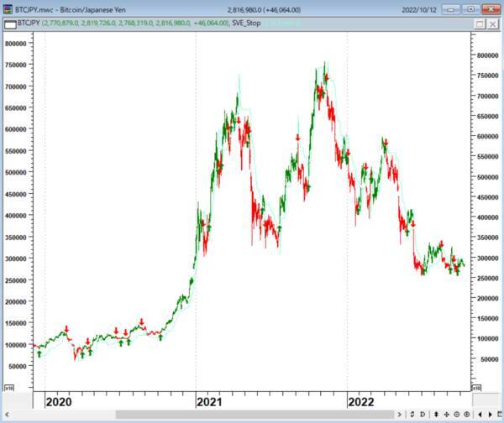Click the BTCJPY chart window icon
This screenshot has height=423, width=504.
pos(8,9)
